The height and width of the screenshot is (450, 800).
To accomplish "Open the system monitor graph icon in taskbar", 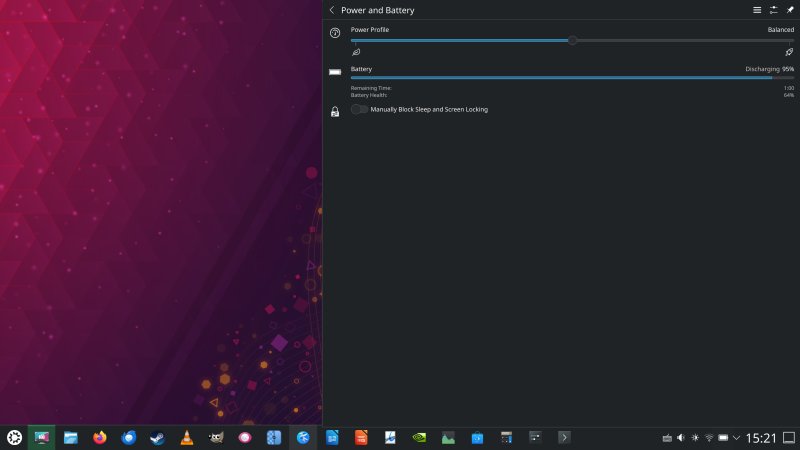I will click(448, 437).
